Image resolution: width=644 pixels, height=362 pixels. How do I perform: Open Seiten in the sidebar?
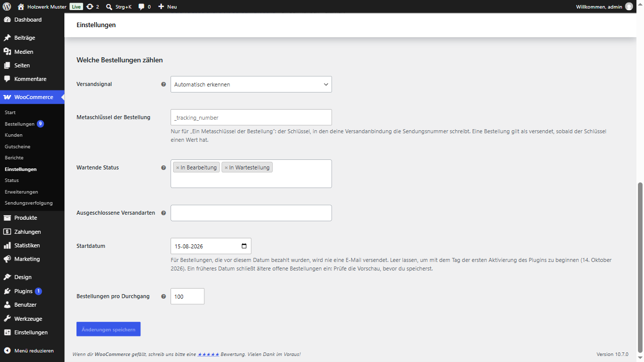click(x=32, y=65)
